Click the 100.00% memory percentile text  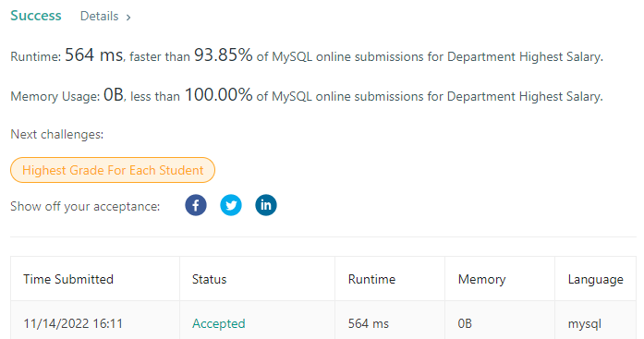click(x=218, y=95)
